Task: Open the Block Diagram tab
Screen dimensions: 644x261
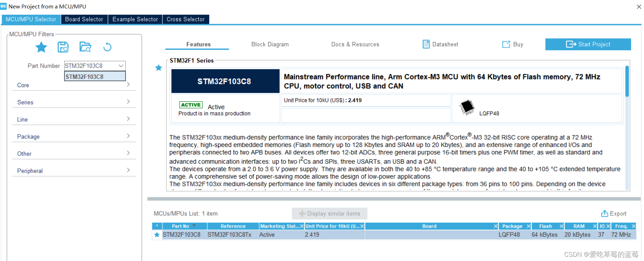Action: tap(270, 44)
